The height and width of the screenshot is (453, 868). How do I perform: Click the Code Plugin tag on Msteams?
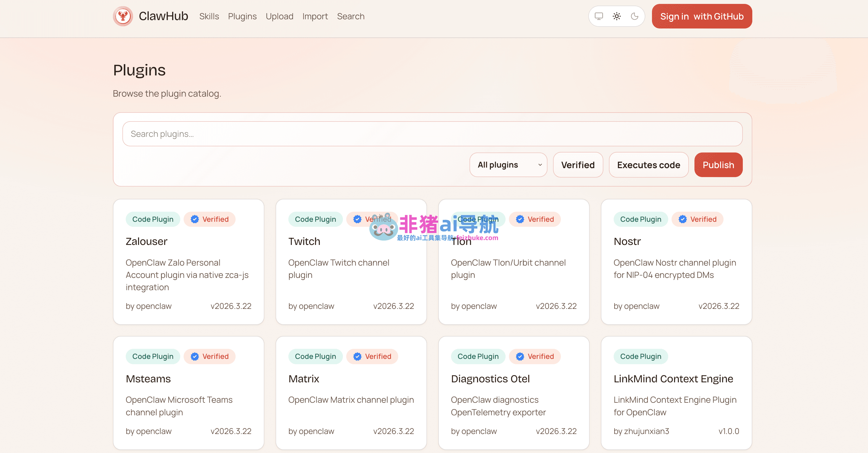(153, 356)
